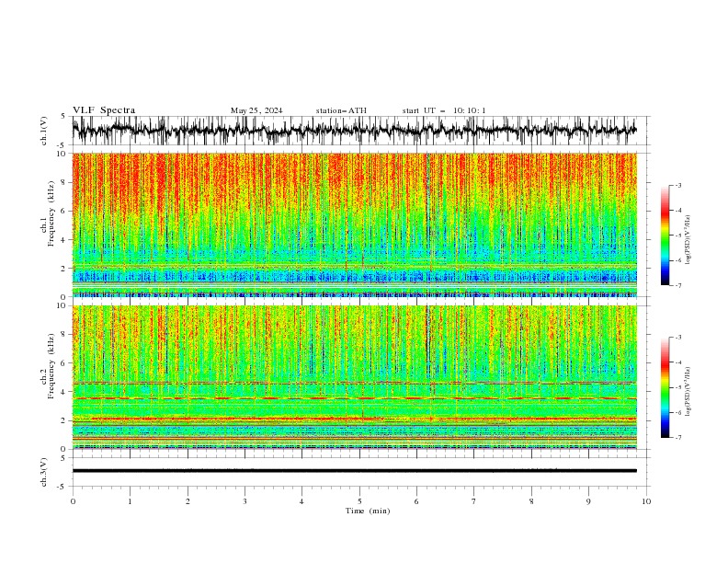
Task: Click the ch.2 spectrogram panel
Action: tap(355, 377)
